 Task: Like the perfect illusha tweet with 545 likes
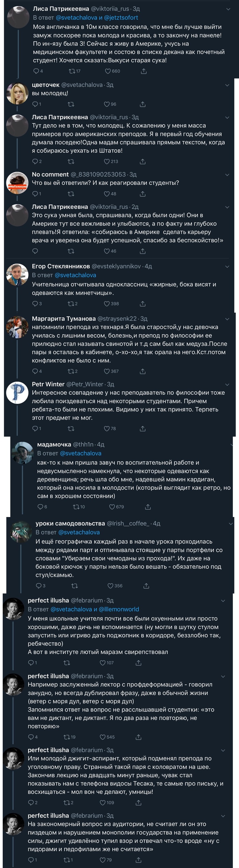click(102, 737)
